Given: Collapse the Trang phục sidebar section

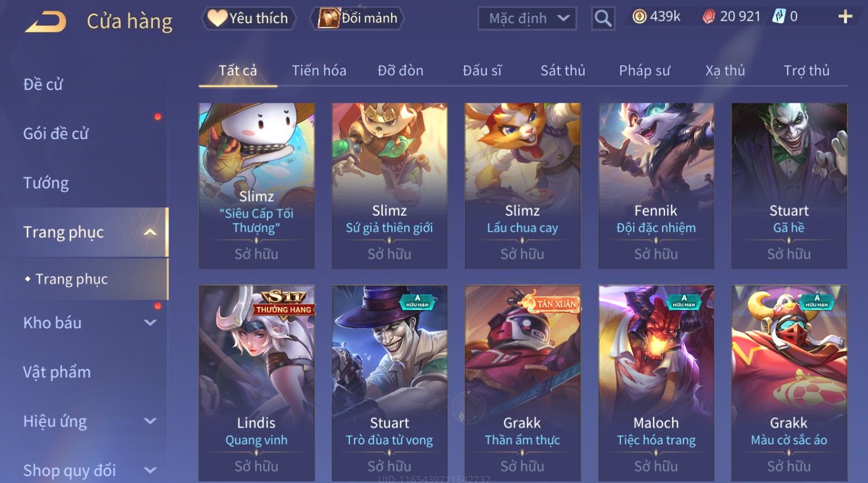Looking at the screenshot, I should click(x=151, y=232).
